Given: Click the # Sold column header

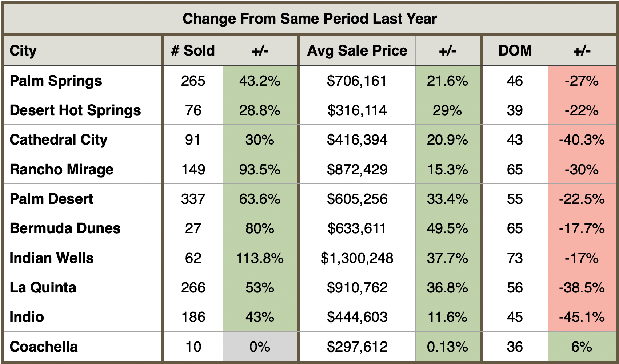Looking at the screenshot, I should (193, 50).
